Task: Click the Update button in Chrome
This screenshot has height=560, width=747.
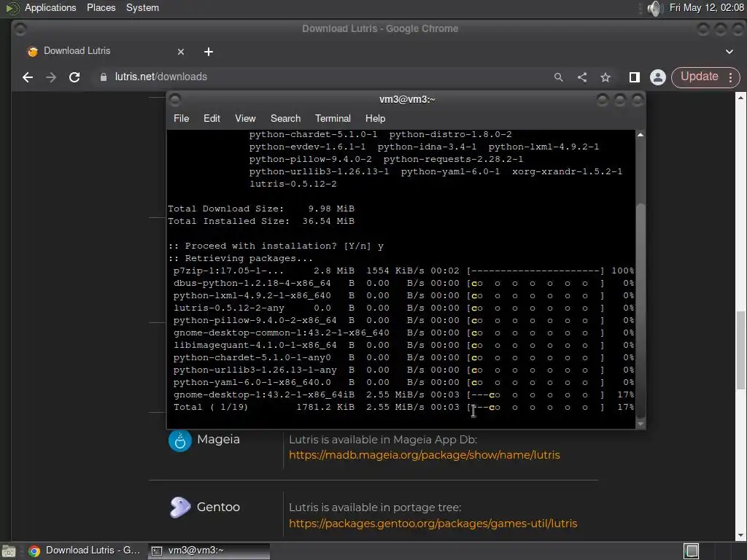Action: (x=699, y=77)
